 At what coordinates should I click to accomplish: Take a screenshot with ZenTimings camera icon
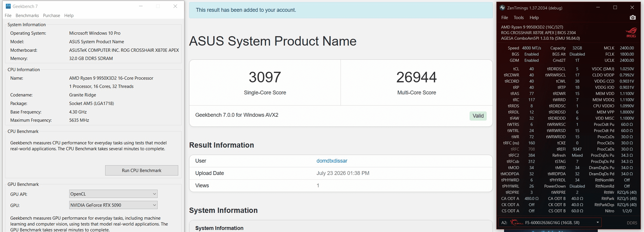[633, 18]
